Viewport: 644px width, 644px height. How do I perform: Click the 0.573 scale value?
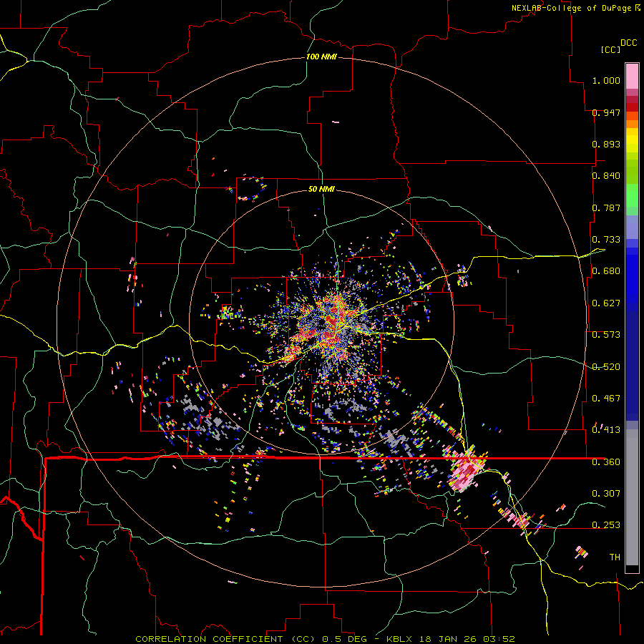(x=606, y=335)
